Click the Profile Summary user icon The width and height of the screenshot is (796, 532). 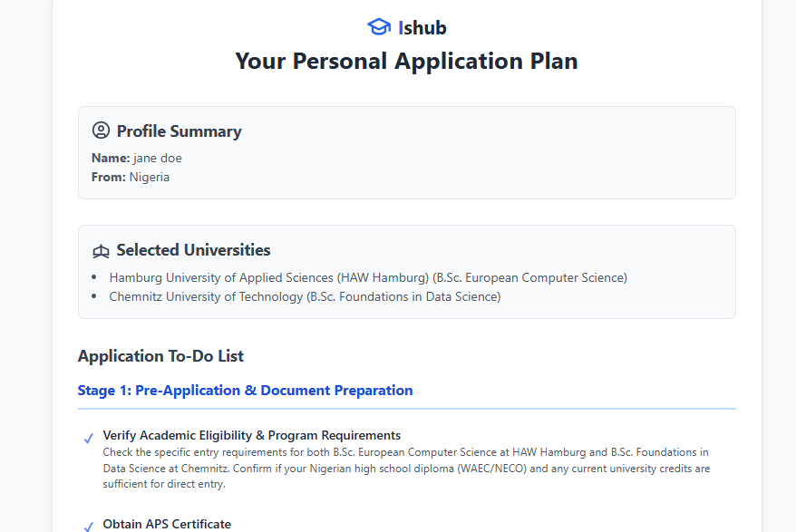[101, 131]
